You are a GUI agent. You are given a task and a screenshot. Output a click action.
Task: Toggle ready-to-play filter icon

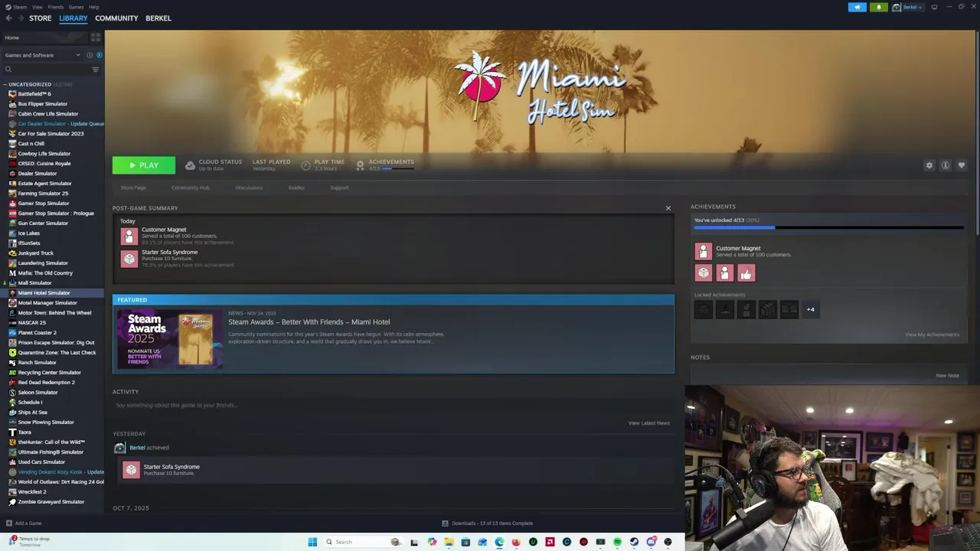(x=100, y=55)
